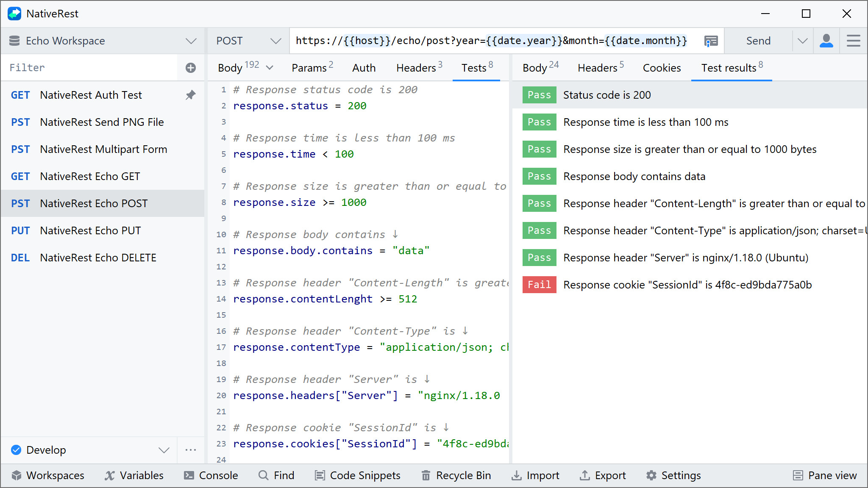Click the Send button
868x488 pixels.
(x=758, y=41)
